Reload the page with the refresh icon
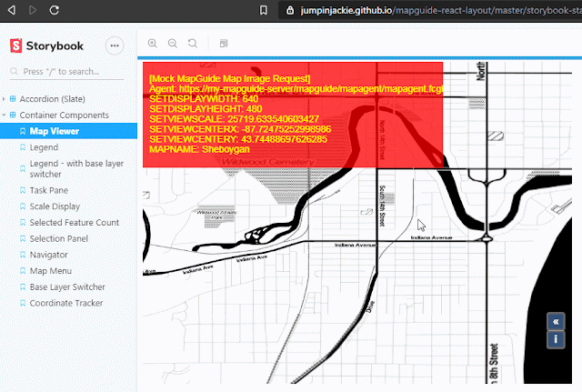This screenshot has height=392, width=582. 55,10
